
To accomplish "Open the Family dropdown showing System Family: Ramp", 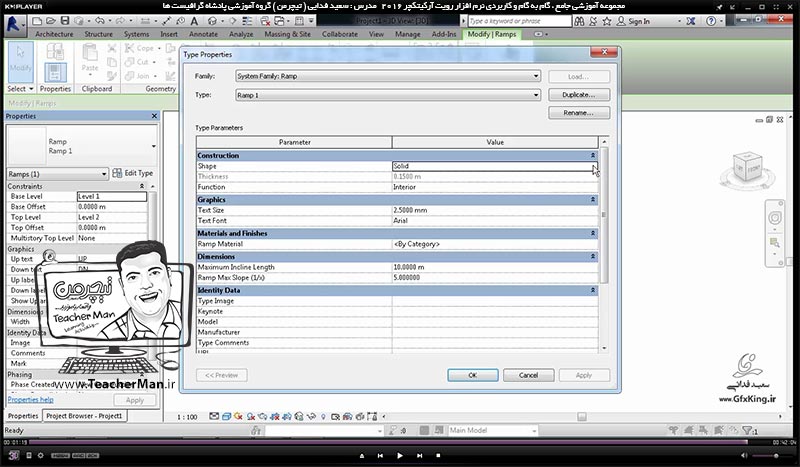I will (x=388, y=76).
